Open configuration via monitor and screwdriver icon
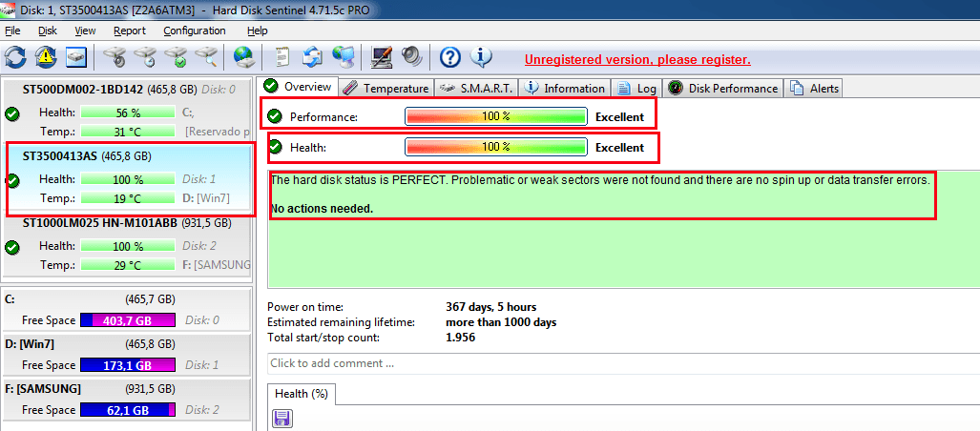980x431 pixels. (x=381, y=58)
